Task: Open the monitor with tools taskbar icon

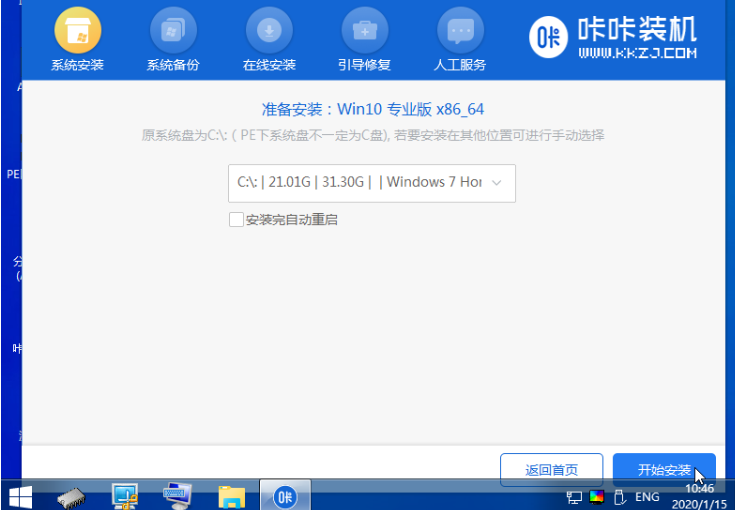Action: pos(125,496)
